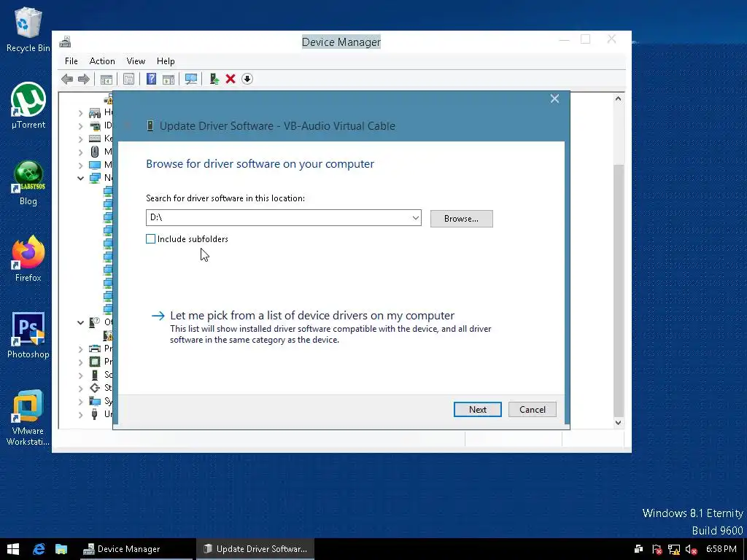Screen dimensions: 747x560
Task: Expand the Monitors tree node
Action: click(80, 166)
